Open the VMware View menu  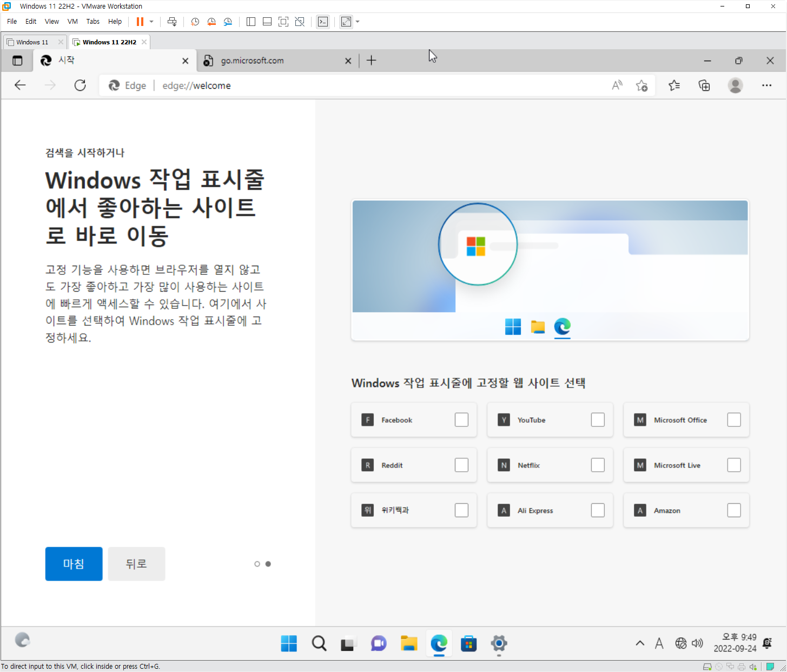click(52, 22)
